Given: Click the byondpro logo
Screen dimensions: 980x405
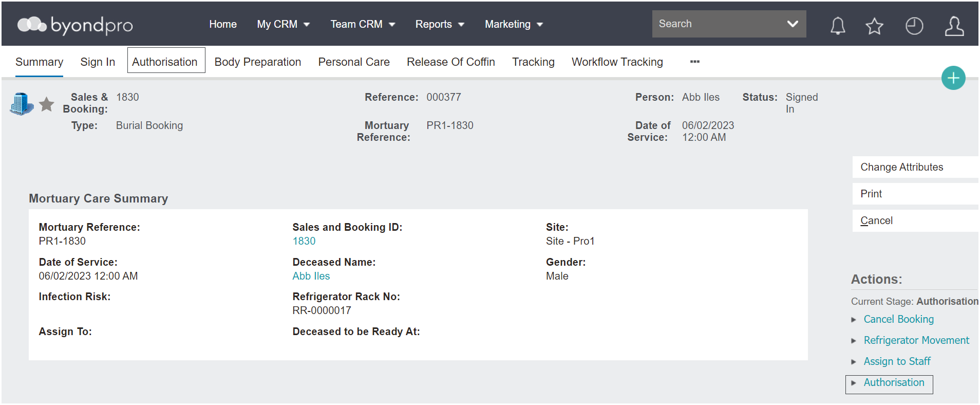Looking at the screenshot, I should 75,25.
